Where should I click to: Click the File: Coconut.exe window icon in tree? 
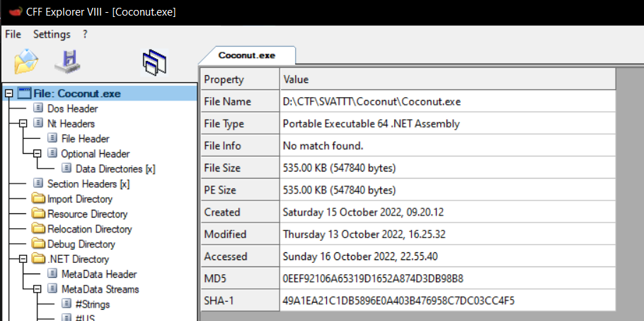coord(25,94)
